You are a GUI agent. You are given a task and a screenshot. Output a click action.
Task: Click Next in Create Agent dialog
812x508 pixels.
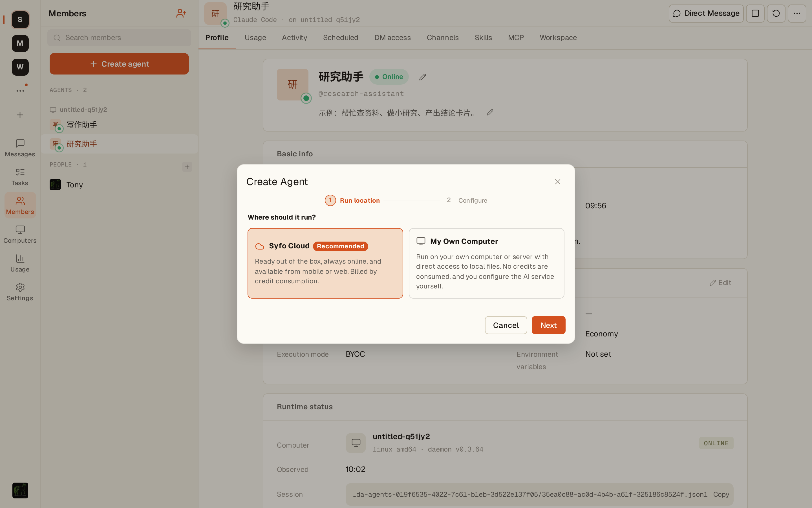pos(548,325)
